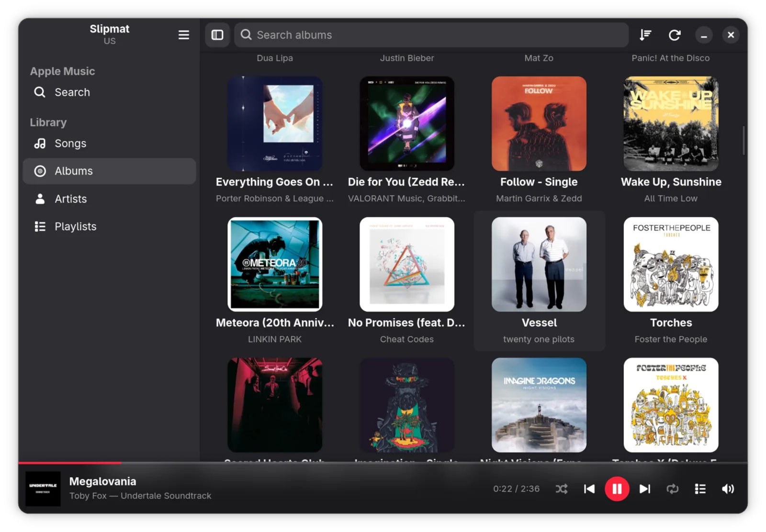Open the dark Imagination single cover

pos(407,405)
